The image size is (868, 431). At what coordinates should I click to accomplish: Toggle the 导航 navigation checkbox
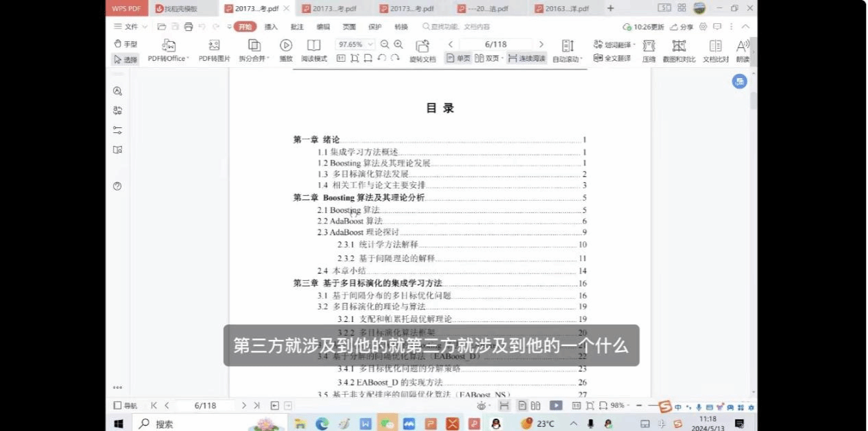point(117,406)
